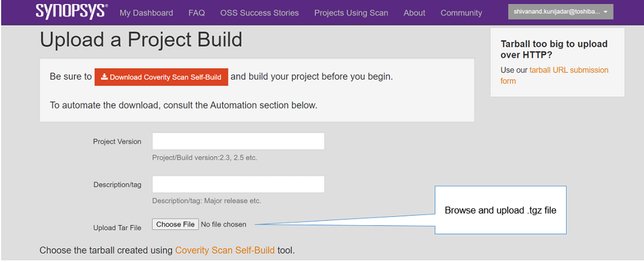
Task: Click the Synopsys logo
Action: tap(71, 12)
